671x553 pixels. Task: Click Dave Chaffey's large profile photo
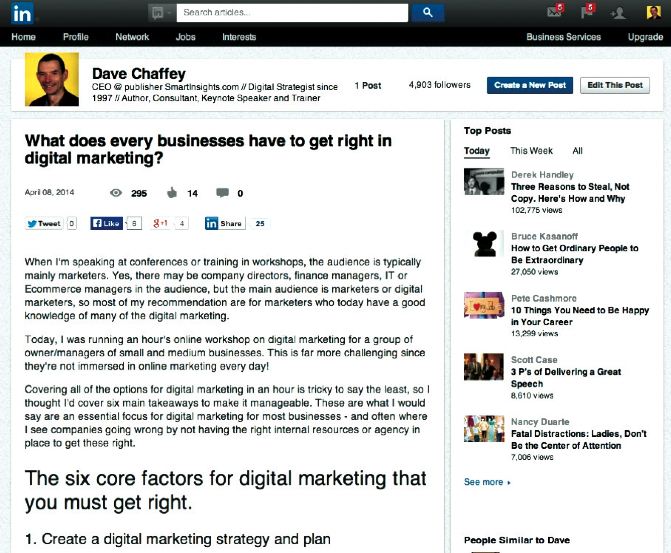(52, 79)
